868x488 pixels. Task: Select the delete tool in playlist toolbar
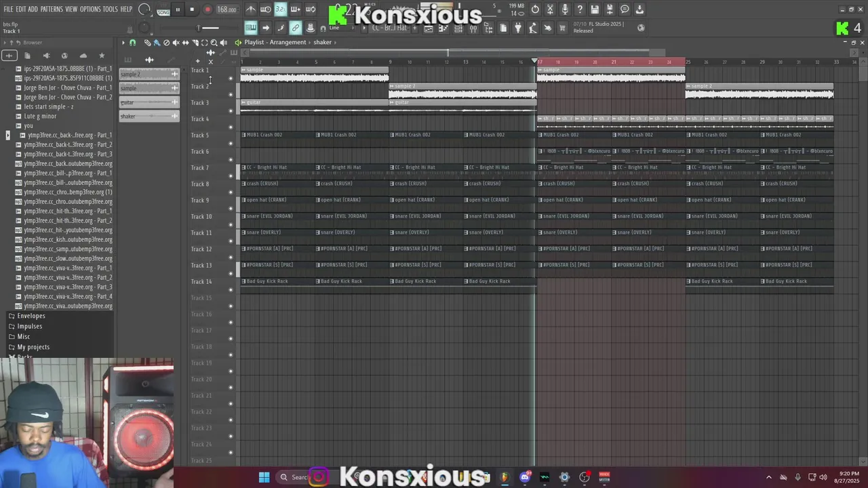pyautogui.click(x=166, y=43)
